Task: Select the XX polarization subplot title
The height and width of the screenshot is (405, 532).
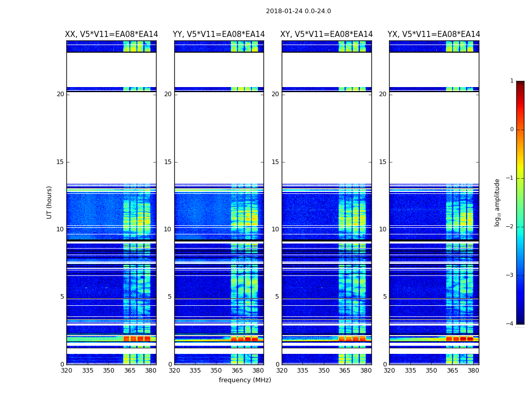Action: pos(111,34)
